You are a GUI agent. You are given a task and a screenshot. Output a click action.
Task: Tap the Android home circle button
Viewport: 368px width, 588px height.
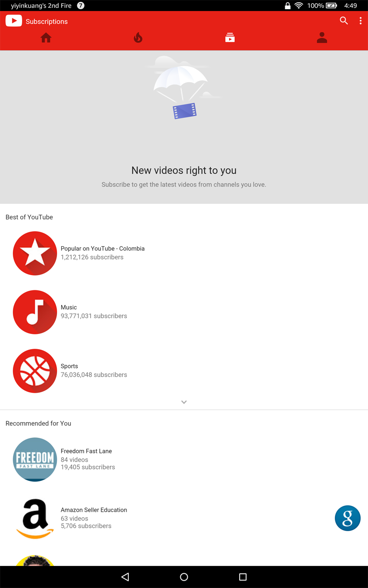coord(184,577)
